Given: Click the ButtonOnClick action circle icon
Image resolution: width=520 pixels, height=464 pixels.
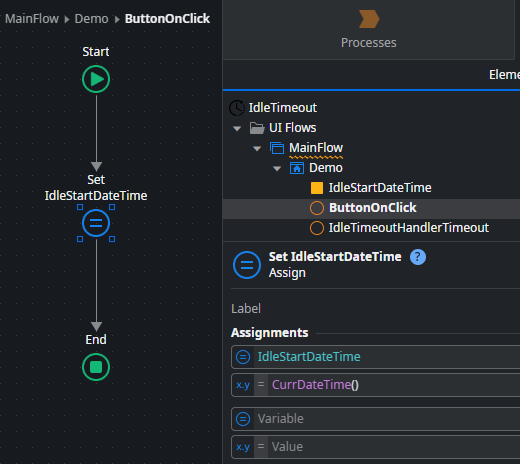Looking at the screenshot, I should coord(317,208).
